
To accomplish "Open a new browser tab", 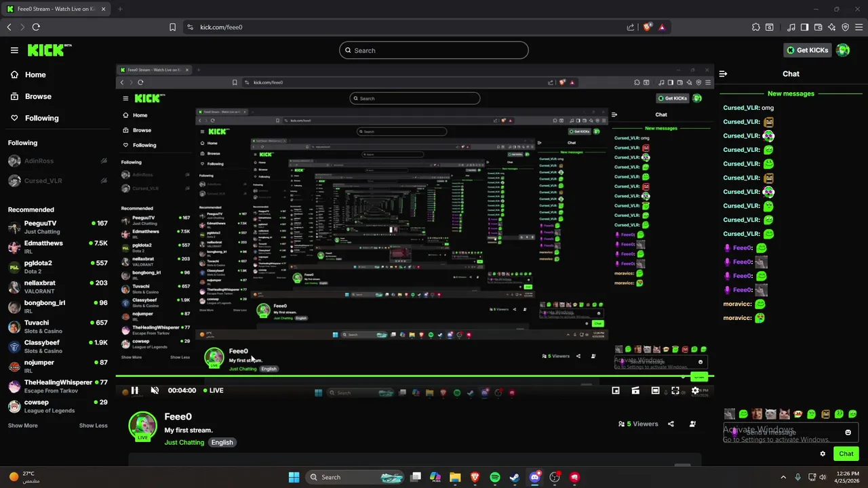I will click(x=120, y=9).
